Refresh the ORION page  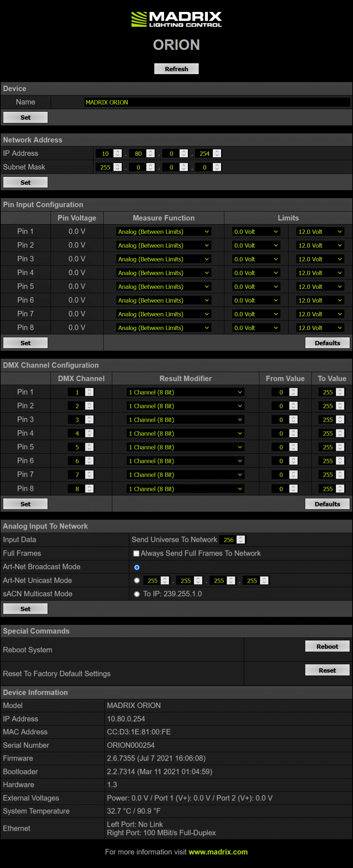(176, 69)
